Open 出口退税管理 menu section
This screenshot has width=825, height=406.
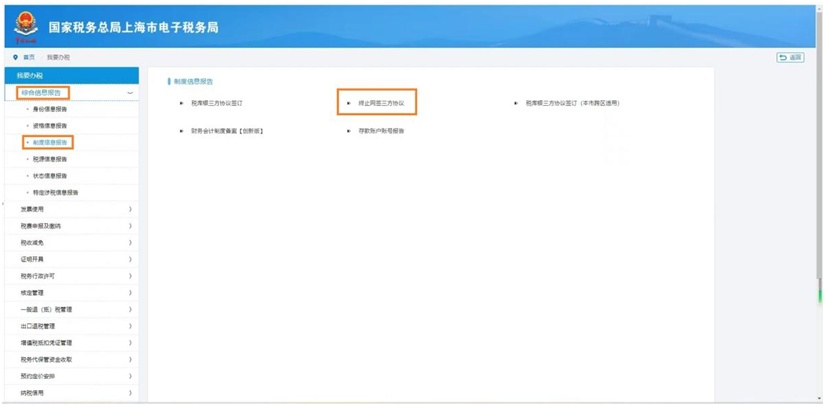(38, 326)
